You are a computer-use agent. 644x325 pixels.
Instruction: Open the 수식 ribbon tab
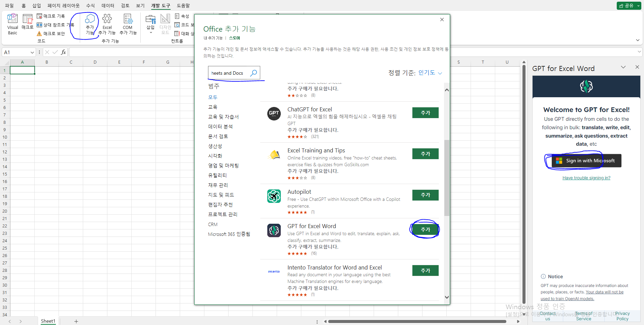tap(91, 6)
